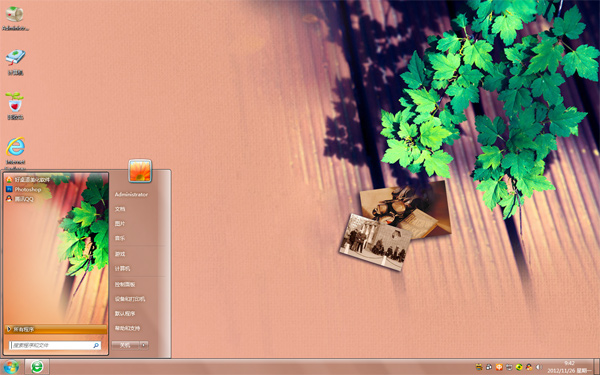This screenshot has height=375, width=600.
Task: Launch 腾讯QQ from the Start menu
Action: (x=20, y=199)
